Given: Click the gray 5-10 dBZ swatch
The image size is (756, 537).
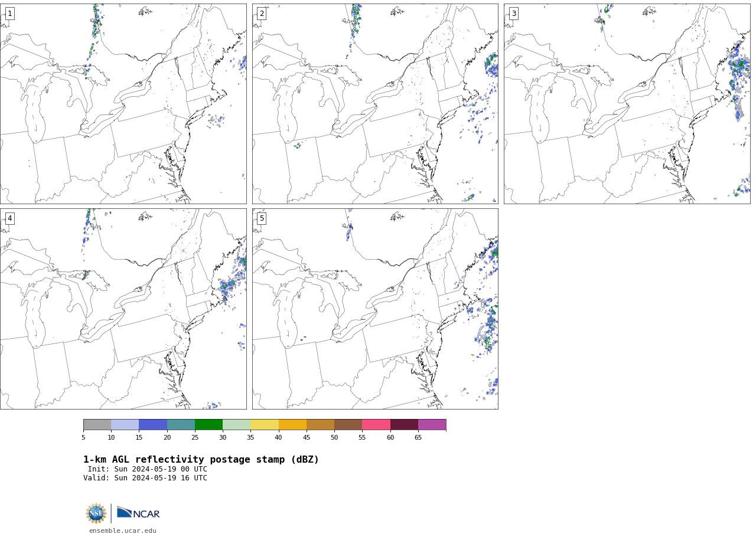Looking at the screenshot, I should [97, 425].
